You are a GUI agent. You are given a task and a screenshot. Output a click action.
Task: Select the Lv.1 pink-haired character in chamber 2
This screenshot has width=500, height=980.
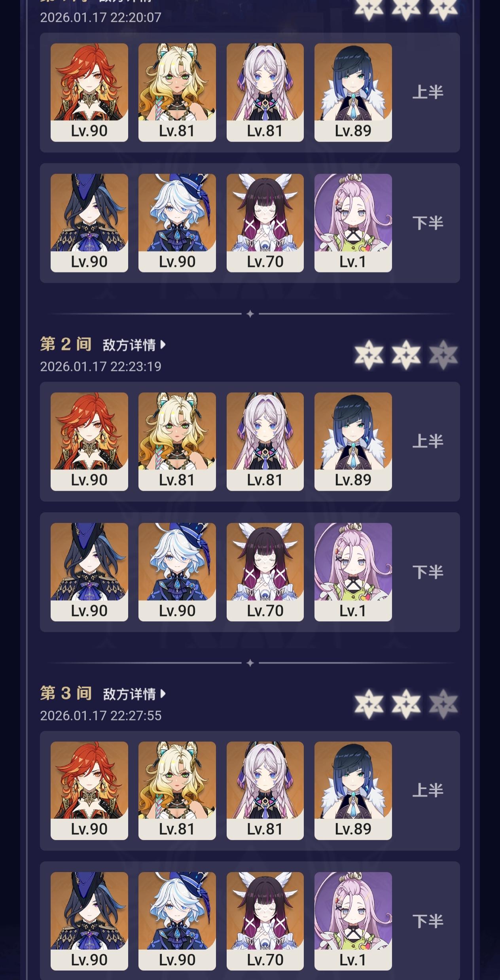[353, 572]
